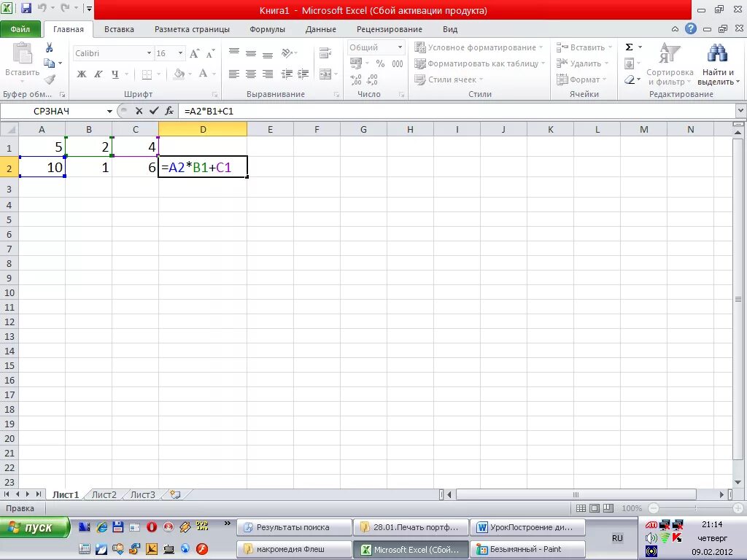747x560 pixels.
Task: Open Безымянный - Paint from taskbar
Action: click(527, 549)
